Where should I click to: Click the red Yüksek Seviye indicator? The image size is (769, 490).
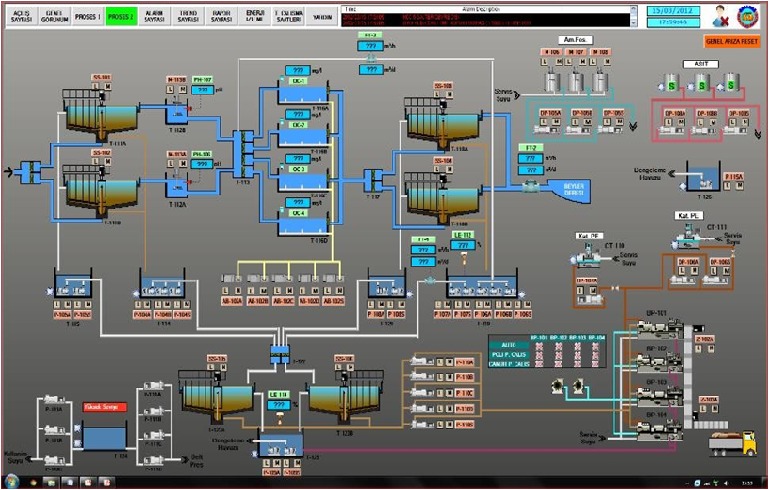click(105, 407)
